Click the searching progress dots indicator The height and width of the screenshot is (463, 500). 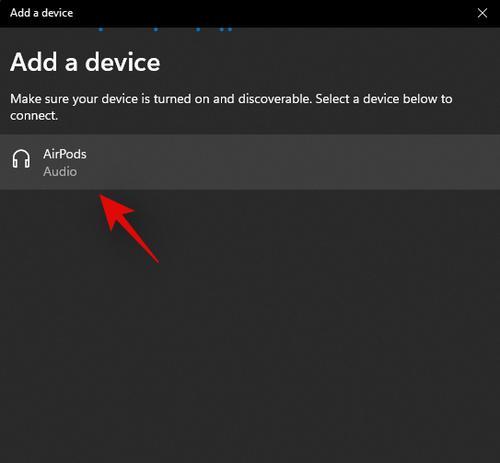(166, 29)
